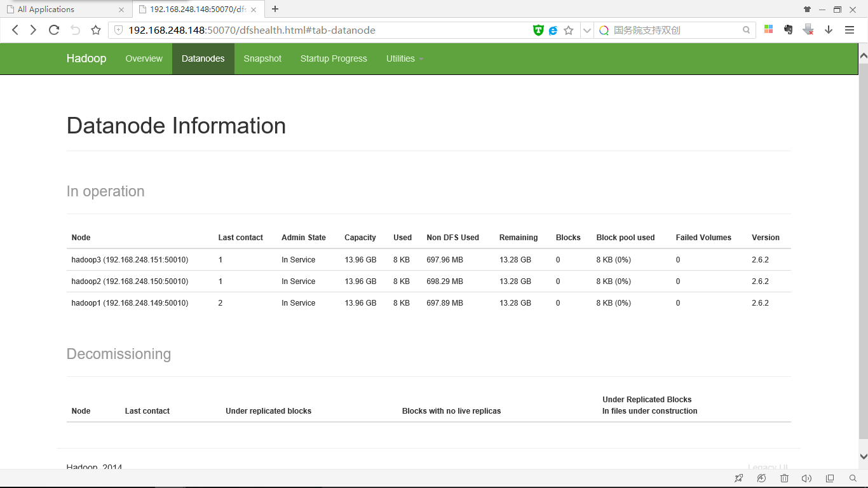Screen dimensions: 868x488
Task: Click the shield site info icon in address bar
Action: pyautogui.click(x=118, y=30)
